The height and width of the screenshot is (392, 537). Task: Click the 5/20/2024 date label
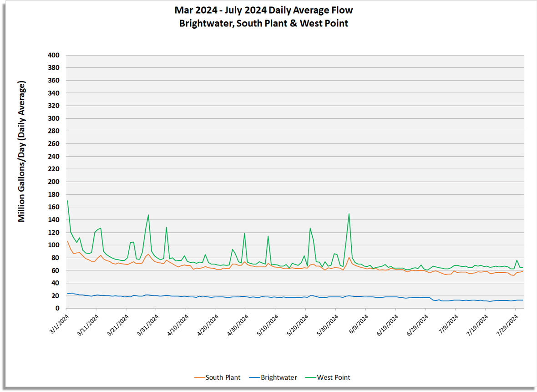(x=297, y=326)
